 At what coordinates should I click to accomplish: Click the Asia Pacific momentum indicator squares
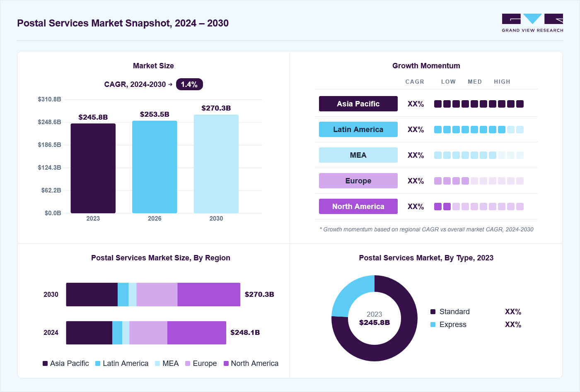coord(479,104)
